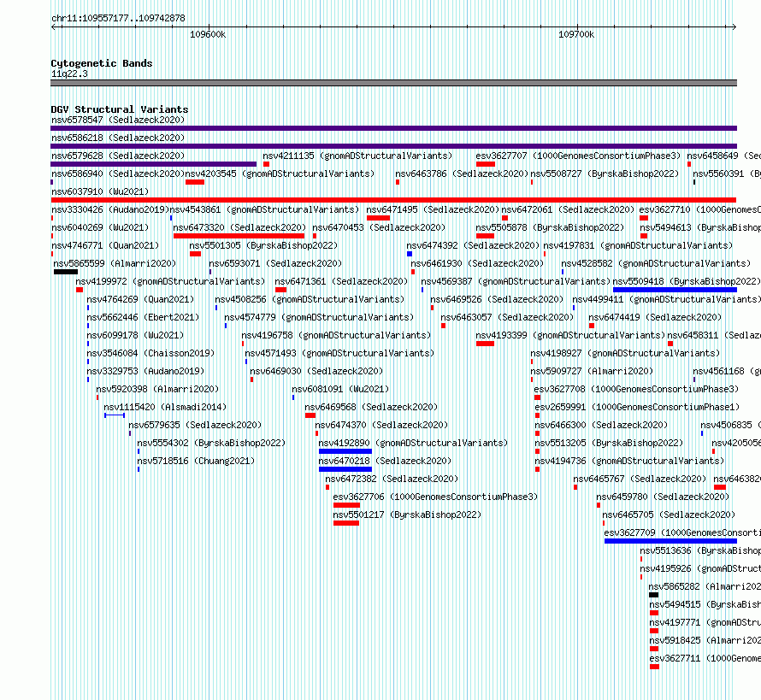Click the DGV Structural Variants track title

[x=120, y=109]
